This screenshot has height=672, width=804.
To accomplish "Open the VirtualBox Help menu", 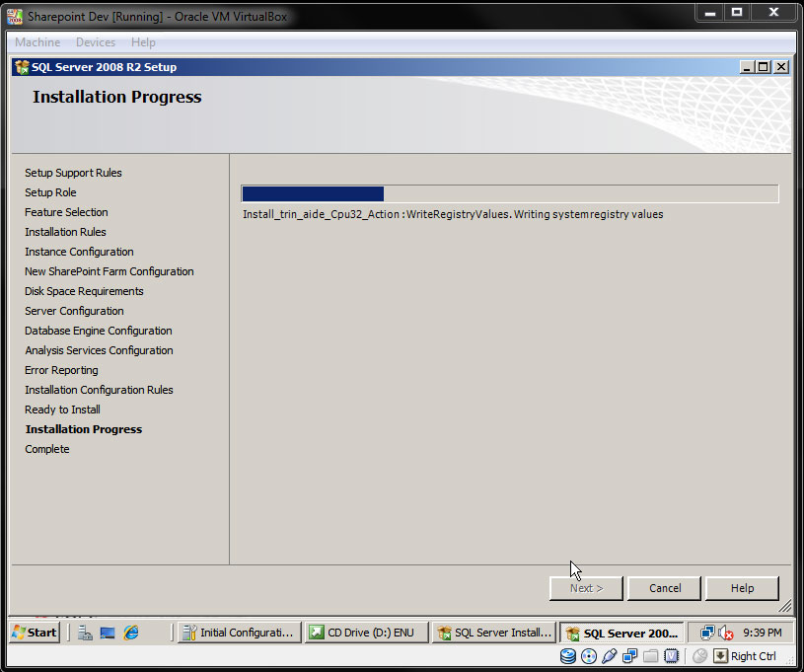I will [x=143, y=42].
